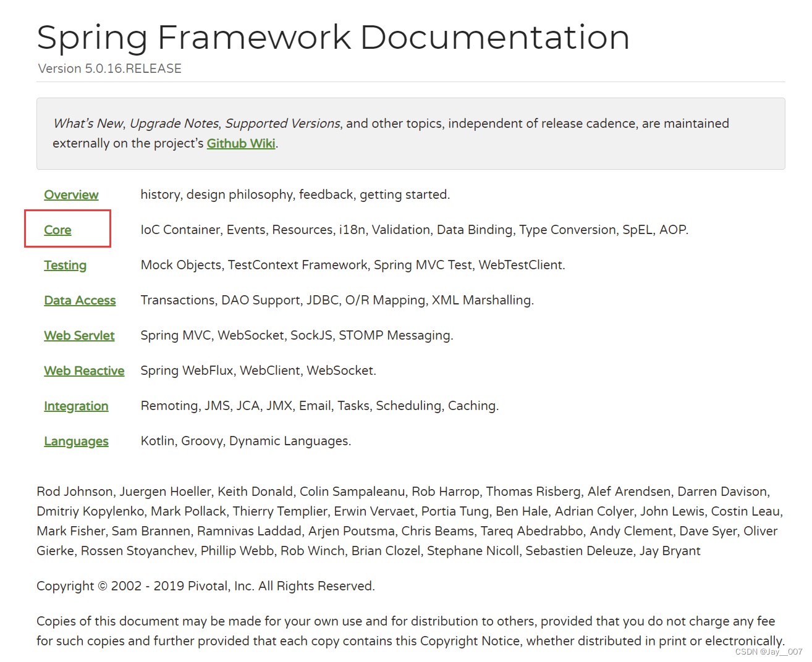
Task: Click the Copyright 2002 - 2019 Pivotal line
Action: 206,586
